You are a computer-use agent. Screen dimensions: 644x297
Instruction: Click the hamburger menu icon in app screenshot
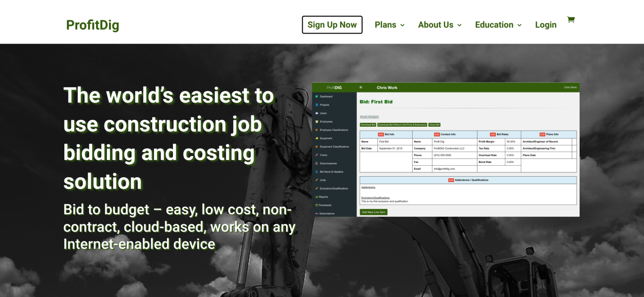pyautogui.click(x=361, y=88)
